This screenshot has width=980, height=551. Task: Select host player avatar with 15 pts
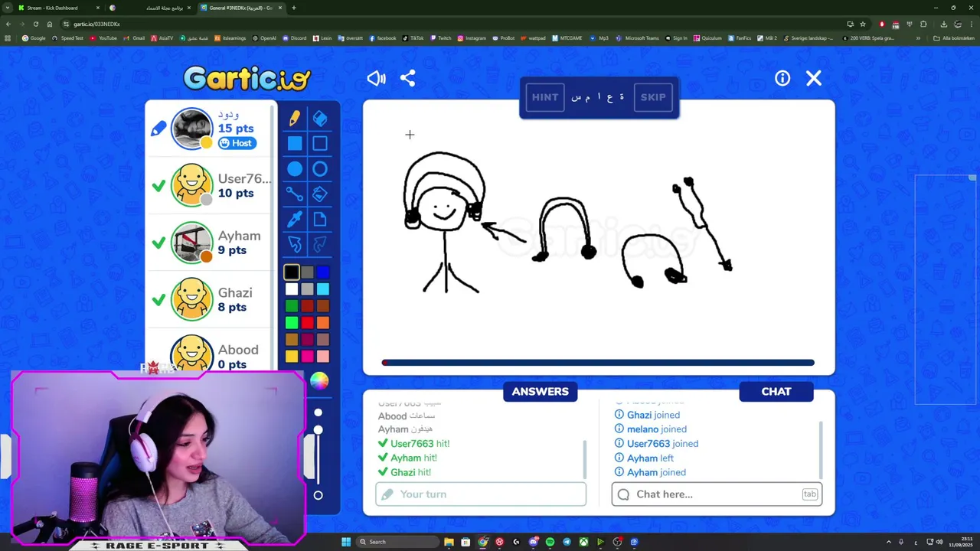[x=191, y=129]
